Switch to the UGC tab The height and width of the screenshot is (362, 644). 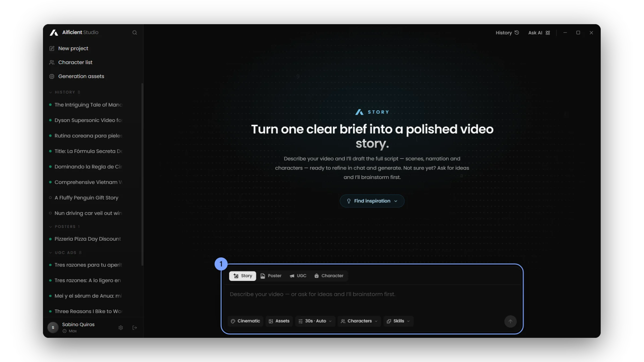(x=298, y=276)
